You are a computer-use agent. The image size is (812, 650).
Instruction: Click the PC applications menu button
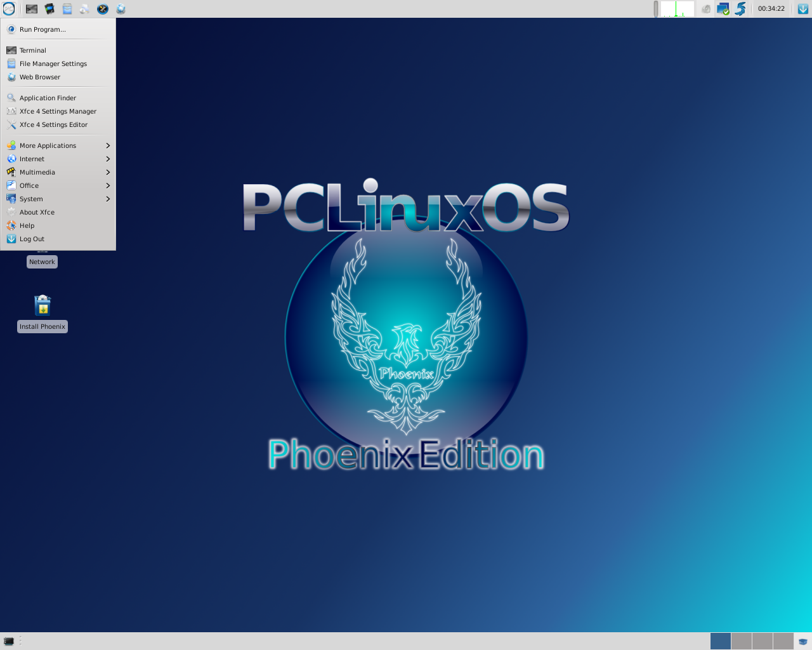pyautogui.click(x=9, y=9)
